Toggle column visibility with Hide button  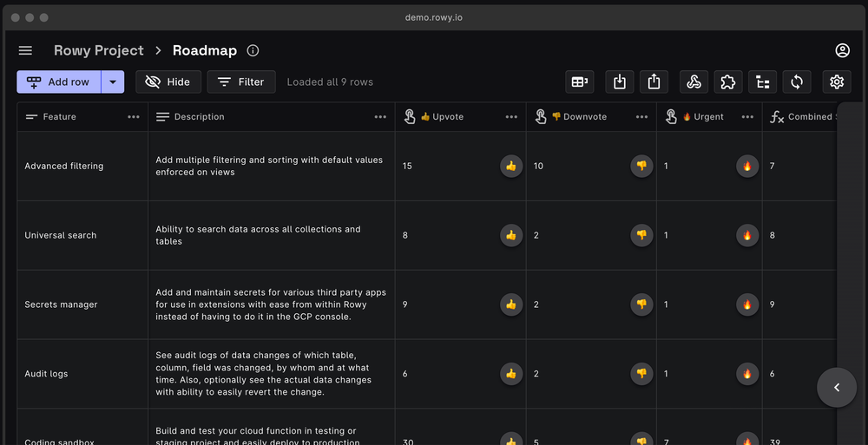pyautogui.click(x=168, y=82)
